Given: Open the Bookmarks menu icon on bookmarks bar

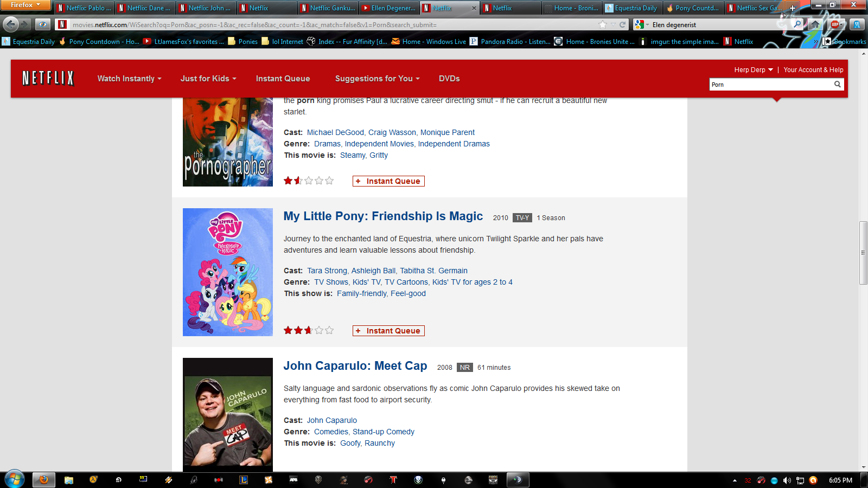Looking at the screenshot, I should point(827,41).
